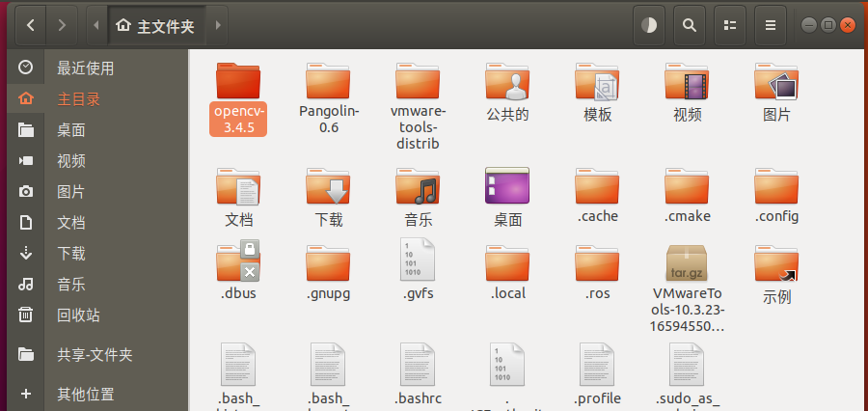The height and width of the screenshot is (411, 868).
Task: Select the Pangolin-0.6 folder icon
Action: coord(328,80)
